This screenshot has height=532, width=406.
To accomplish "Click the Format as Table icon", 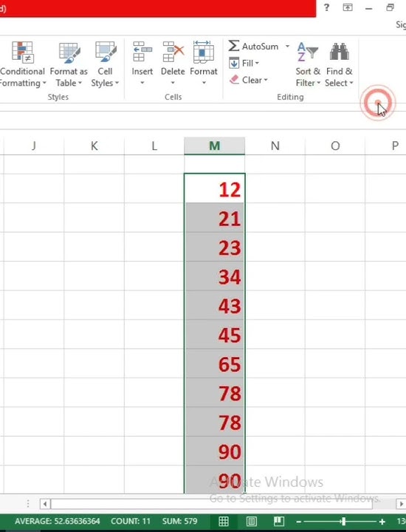I will tap(70, 52).
